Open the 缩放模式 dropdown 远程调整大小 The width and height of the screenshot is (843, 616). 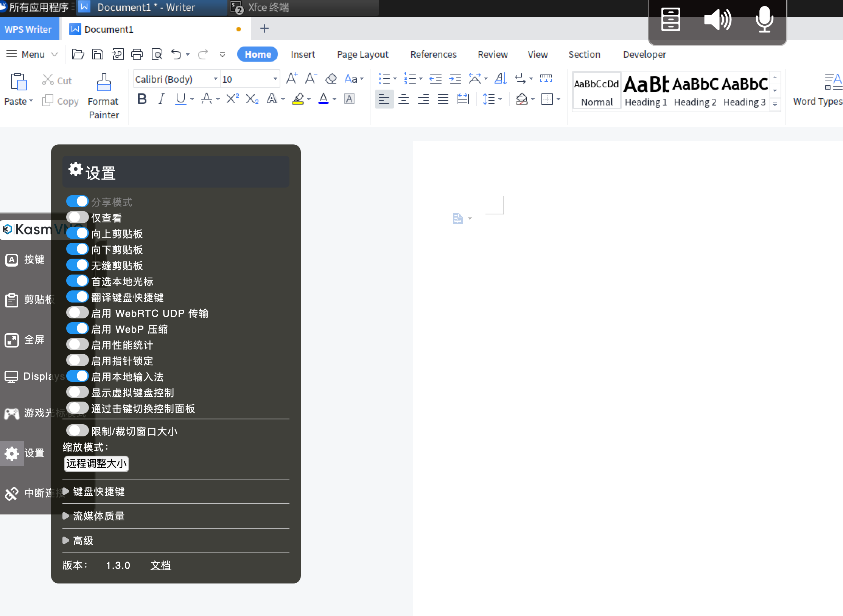(96, 464)
